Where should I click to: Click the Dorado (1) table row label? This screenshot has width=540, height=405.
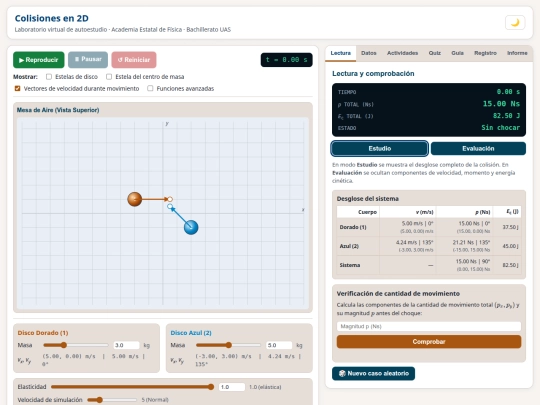[x=353, y=227]
